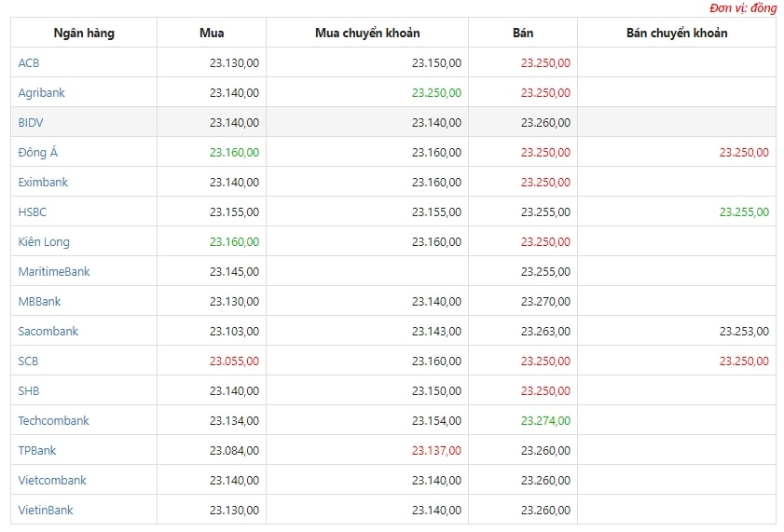Open the TPBank link
This screenshot has width=784, height=532.
coord(37,451)
